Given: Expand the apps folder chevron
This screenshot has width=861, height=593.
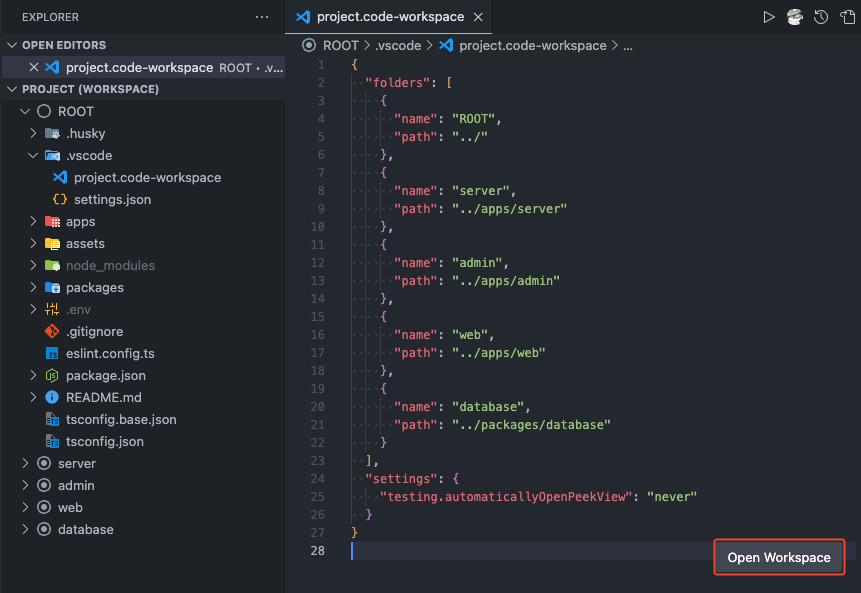Looking at the screenshot, I should pos(33,221).
